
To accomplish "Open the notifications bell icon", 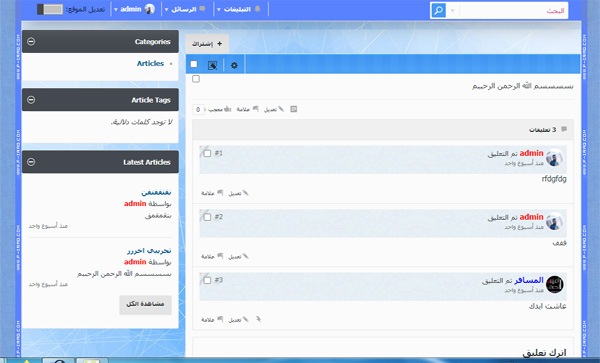I will [x=258, y=9].
